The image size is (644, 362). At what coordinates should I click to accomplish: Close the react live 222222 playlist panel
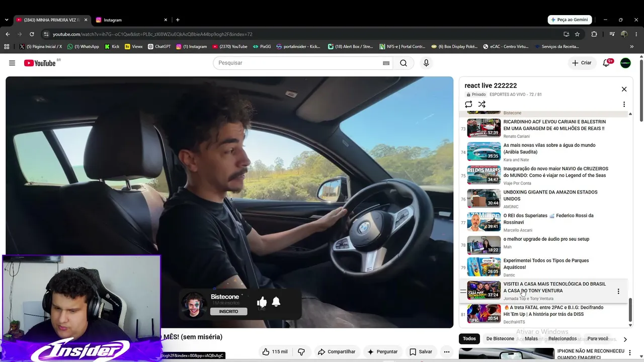[624, 89]
